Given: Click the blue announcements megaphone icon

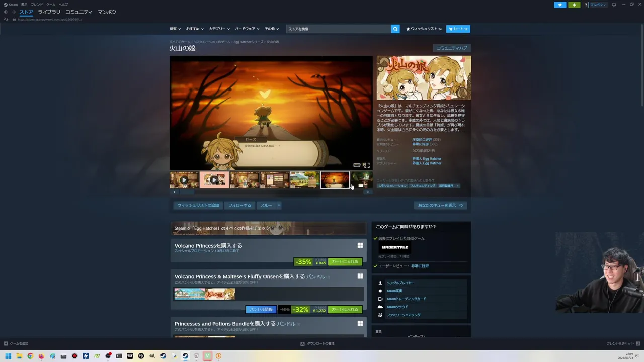Looking at the screenshot, I should pyautogui.click(x=560, y=5).
